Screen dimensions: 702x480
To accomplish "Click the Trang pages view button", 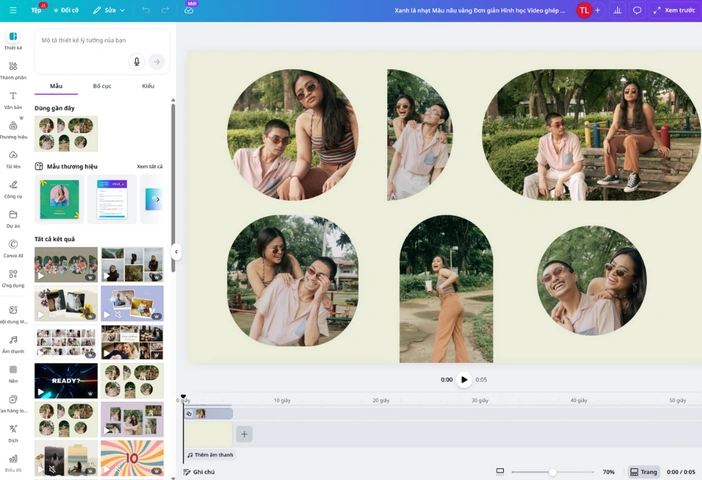I will [643, 472].
